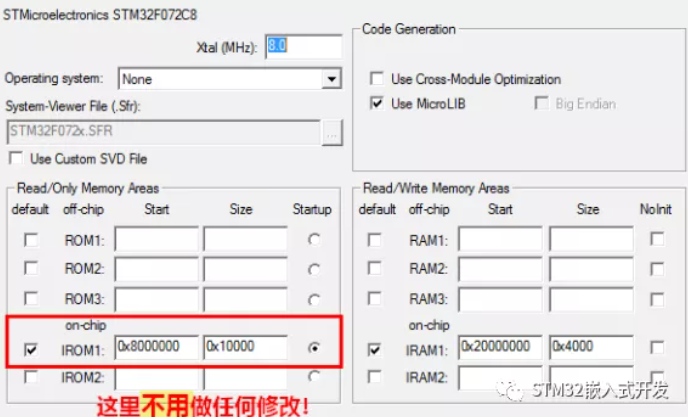Select the IROM1 Startup radio button
The image size is (688, 417).
pos(314,348)
